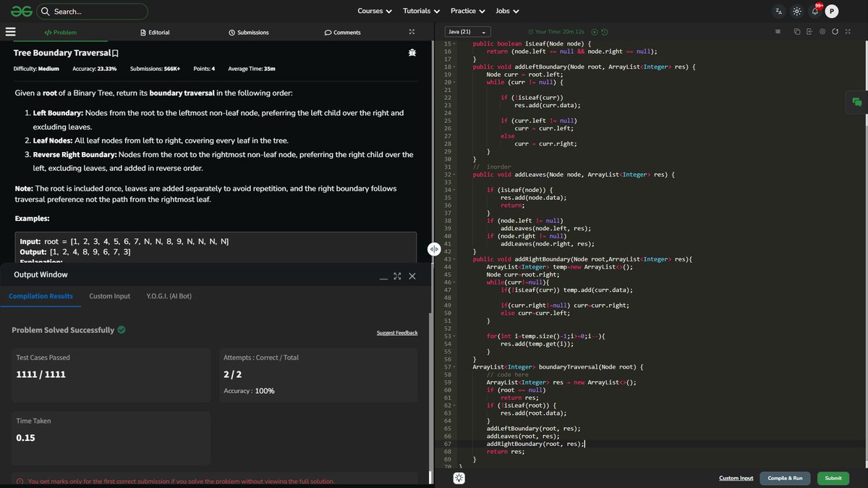868x488 pixels.
Task: Open the green chat feedback widget
Action: point(857,102)
